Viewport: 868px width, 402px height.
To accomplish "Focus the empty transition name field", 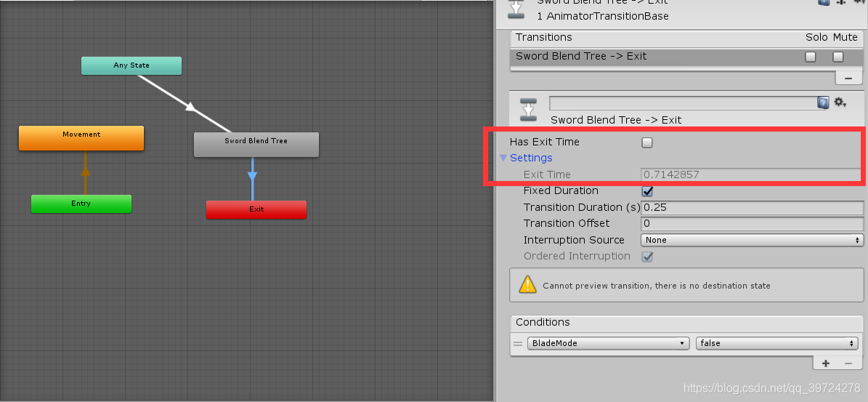I will 684,103.
